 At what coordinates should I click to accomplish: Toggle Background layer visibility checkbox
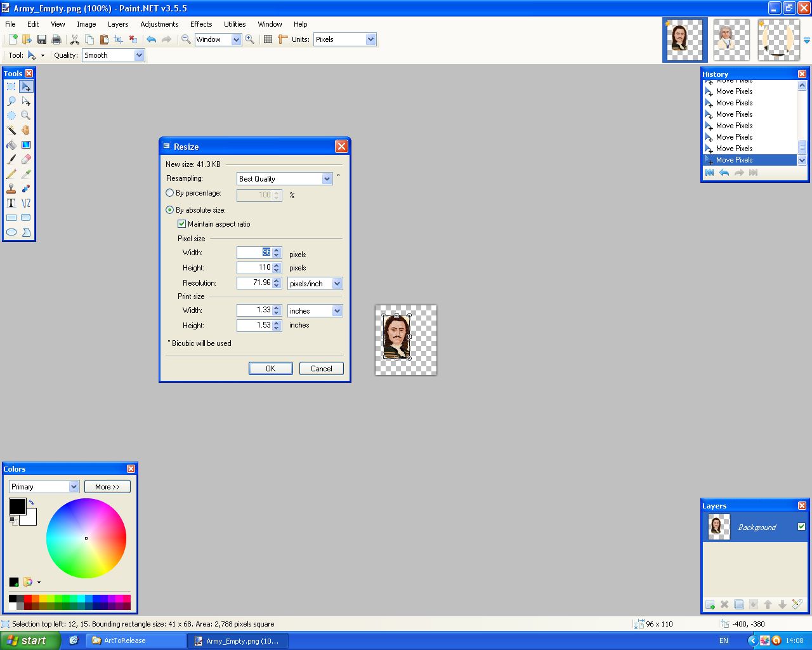pos(801,527)
